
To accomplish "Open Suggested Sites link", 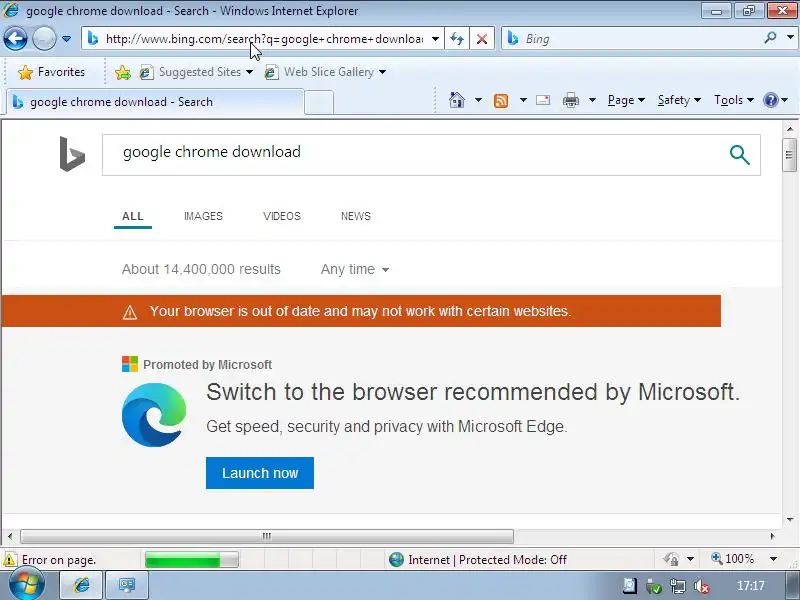I will point(196,72).
